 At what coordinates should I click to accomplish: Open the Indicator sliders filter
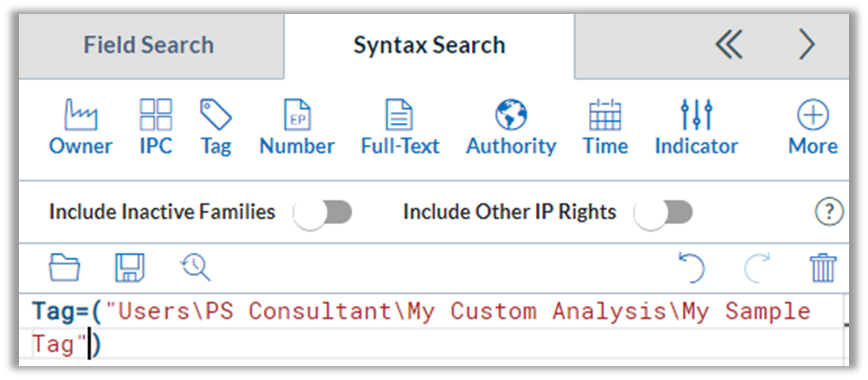click(x=696, y=127)
